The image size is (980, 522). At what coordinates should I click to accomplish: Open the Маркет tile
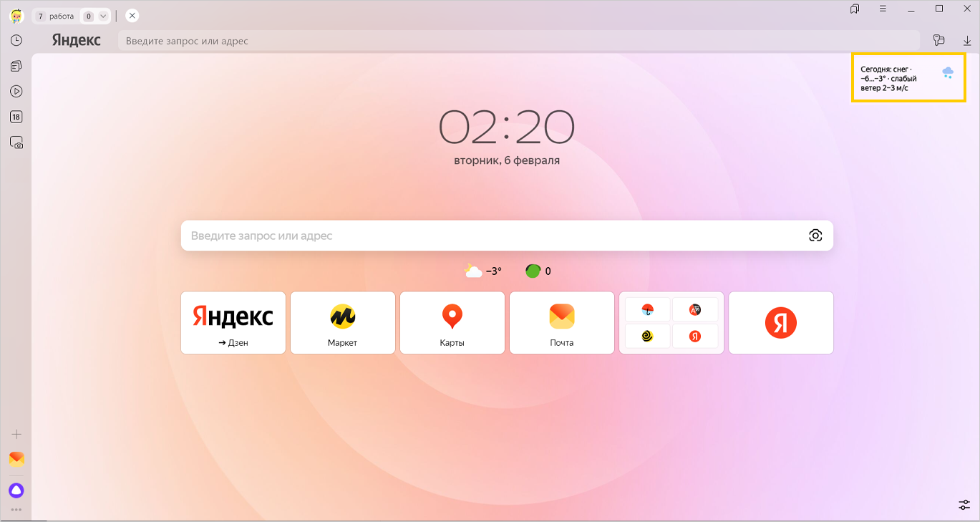tap(342, 323)
